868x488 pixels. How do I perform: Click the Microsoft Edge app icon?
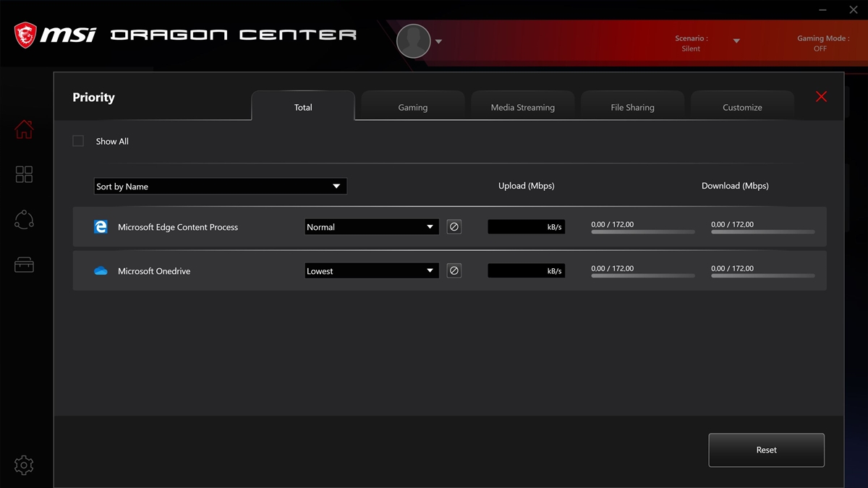101,227
